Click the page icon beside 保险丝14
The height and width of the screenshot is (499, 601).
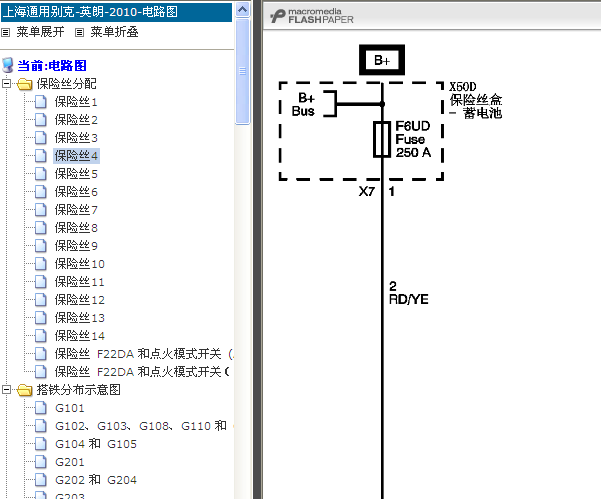41,336
